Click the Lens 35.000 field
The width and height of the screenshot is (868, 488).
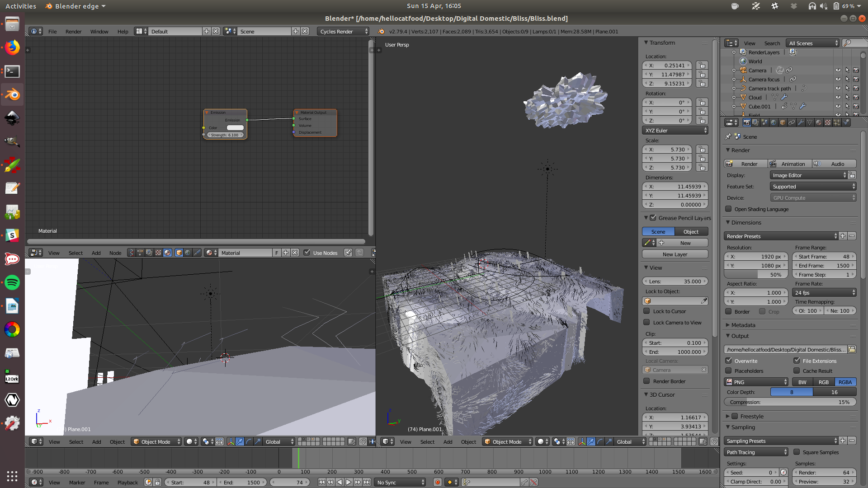click(675, 281)
